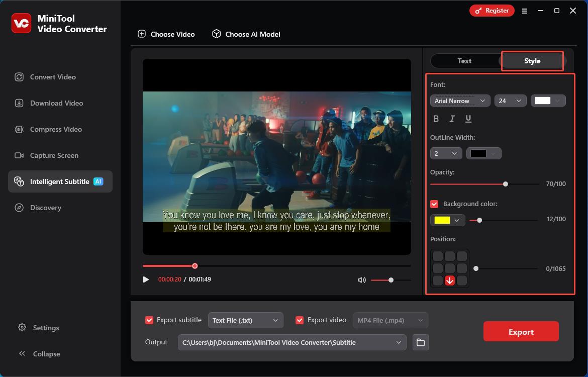This screenshot has height=377, width=588.
Task: Apply underline to subtitle text
Action: (468, 119)
